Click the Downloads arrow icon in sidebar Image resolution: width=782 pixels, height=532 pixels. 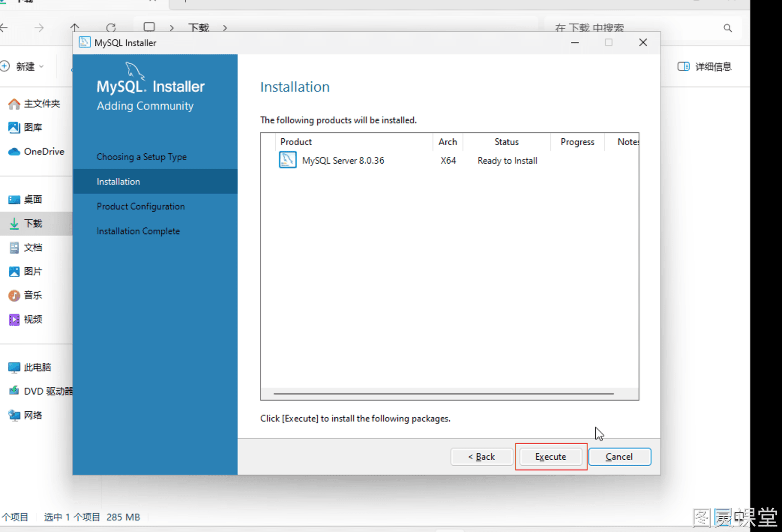(x=14, y=223)
